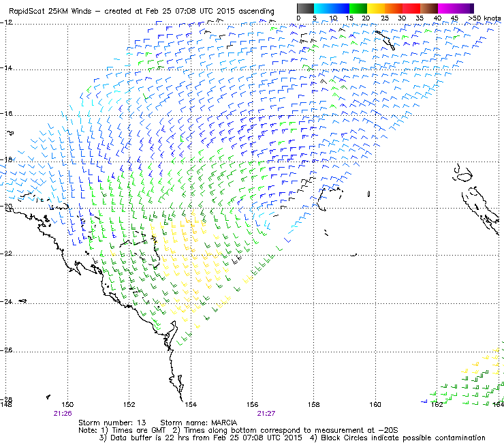The image size is (504, 443).
Task: Click the '-26' latitude axis label
Action: coord(6,350)
